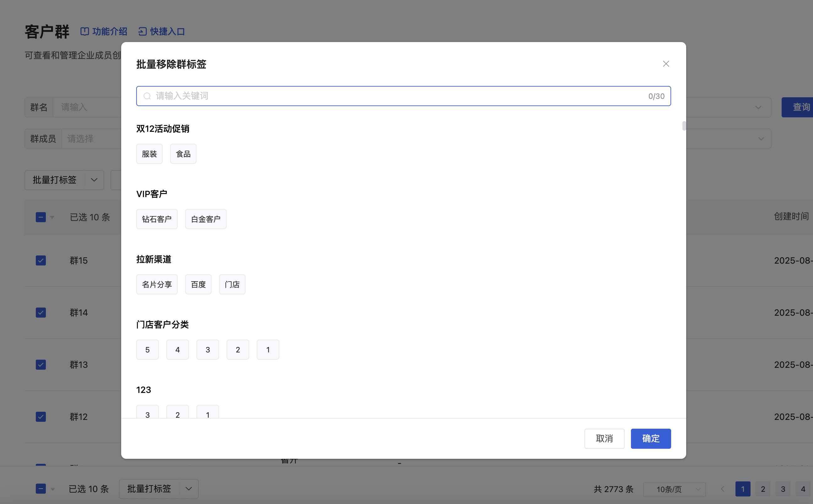Select the 白金客户 tag
This screenshot has width=813, height=504.
coord(206,219)
